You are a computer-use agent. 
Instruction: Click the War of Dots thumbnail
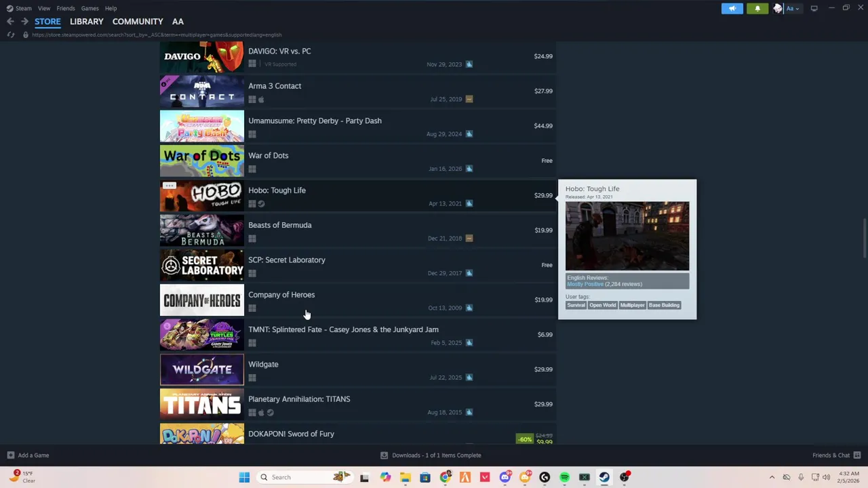click(x=202, y=161)
